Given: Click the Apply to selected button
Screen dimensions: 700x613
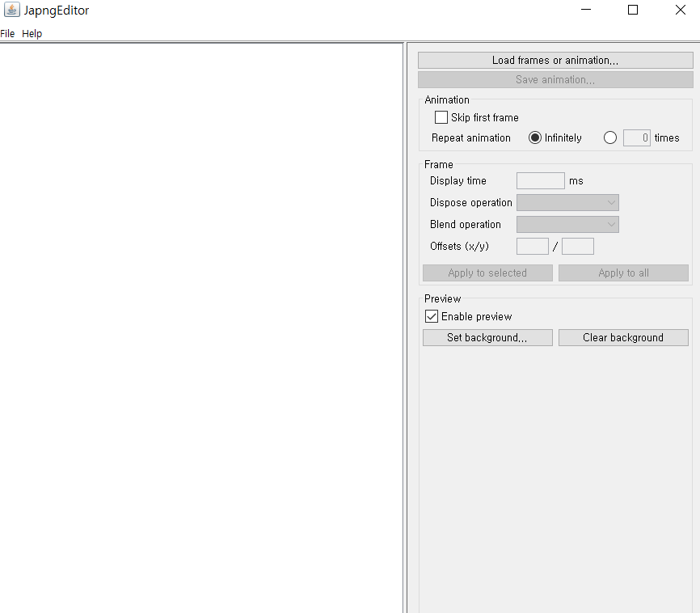Looking at the screenshot, I should click(487, 273).
